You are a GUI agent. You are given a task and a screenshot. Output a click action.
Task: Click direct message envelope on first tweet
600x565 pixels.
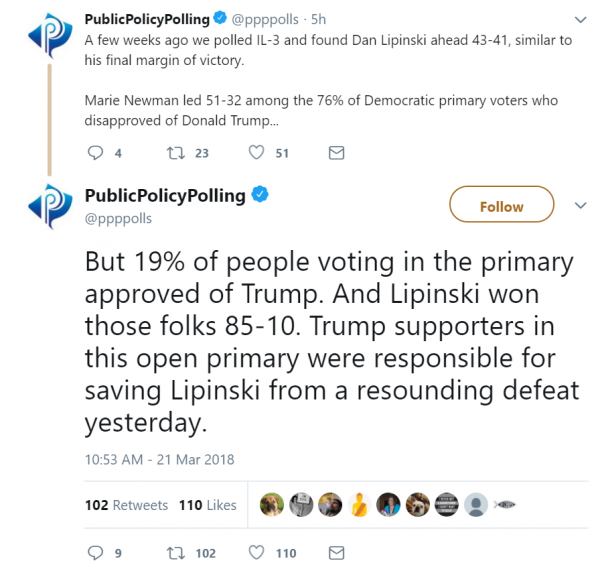(x=336, y=153)
